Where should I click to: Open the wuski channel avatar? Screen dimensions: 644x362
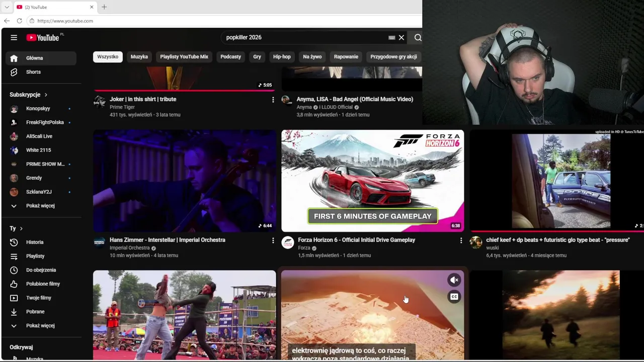pos(476,242)
